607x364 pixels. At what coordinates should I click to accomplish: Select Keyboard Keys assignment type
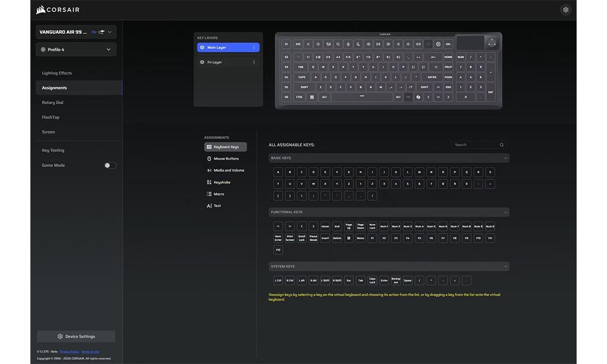[226, 147]
